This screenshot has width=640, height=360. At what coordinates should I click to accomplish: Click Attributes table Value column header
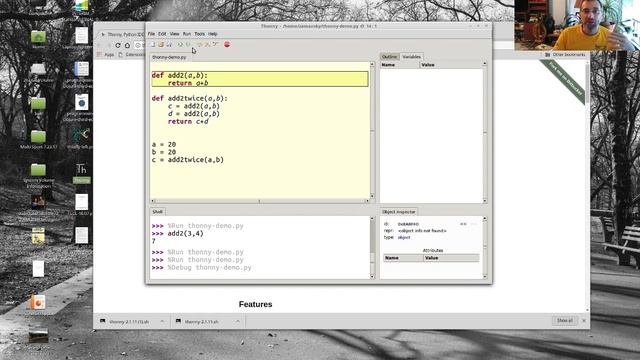(451, 258)
